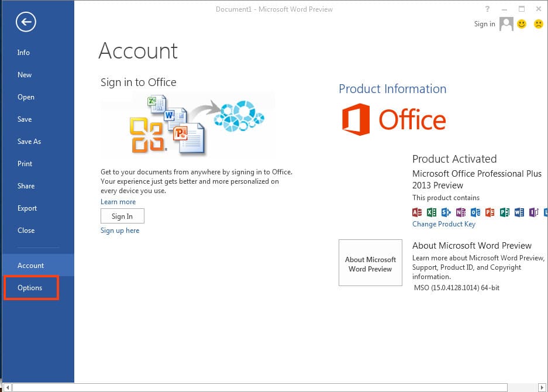
Task: Click the sign-in documents cloud illustration
Action: (x=188, y=125)
